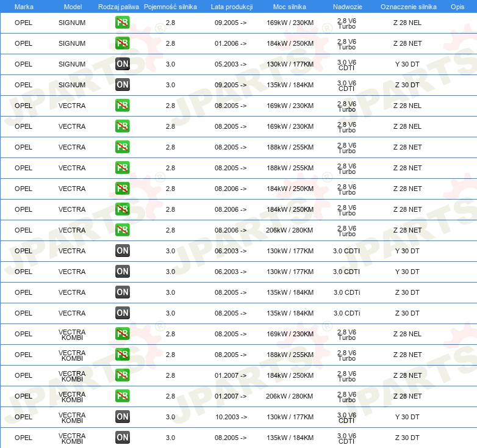Select 'VECTRA' model cell in 206kW row

(x=72, y=230)
